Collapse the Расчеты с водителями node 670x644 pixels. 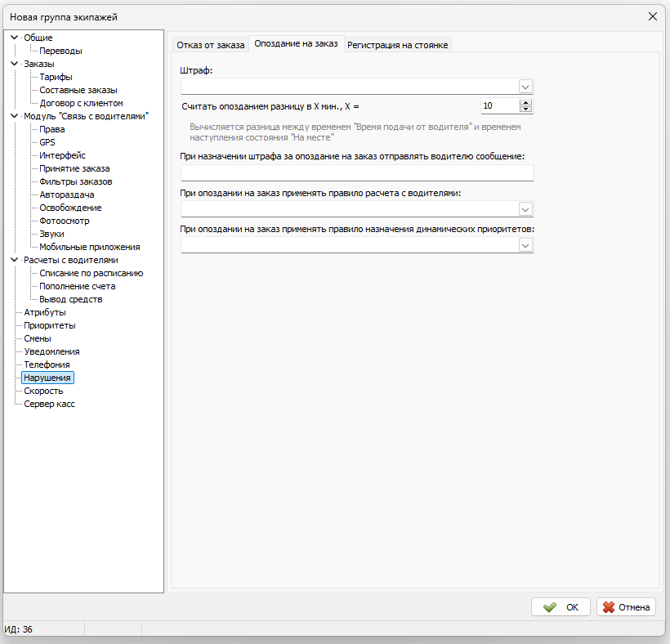coord(14,260)
